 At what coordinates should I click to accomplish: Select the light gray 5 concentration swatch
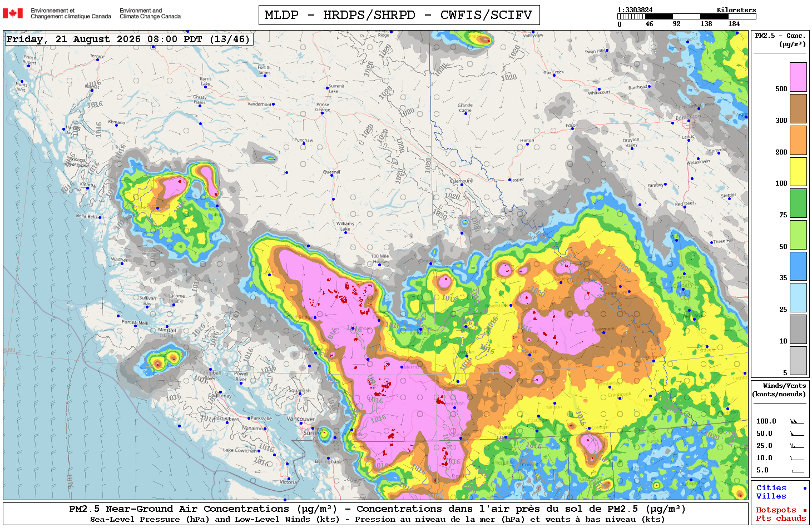coord(798,361)
